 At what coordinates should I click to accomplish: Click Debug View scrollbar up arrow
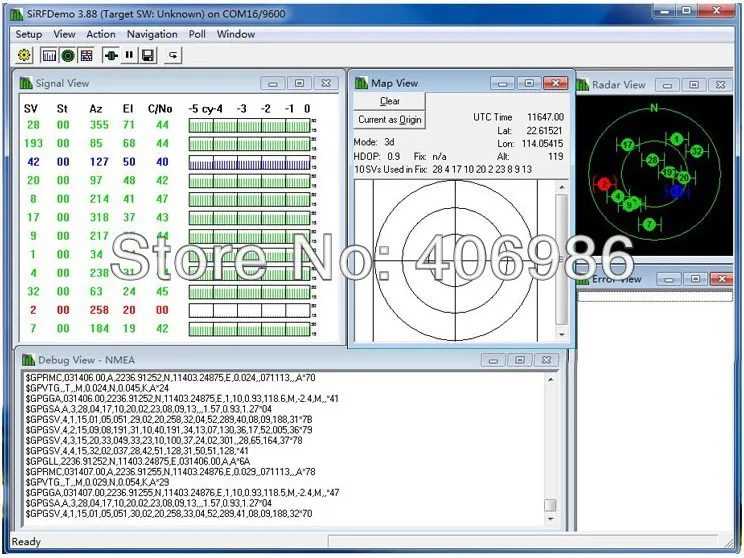[550, 380]
